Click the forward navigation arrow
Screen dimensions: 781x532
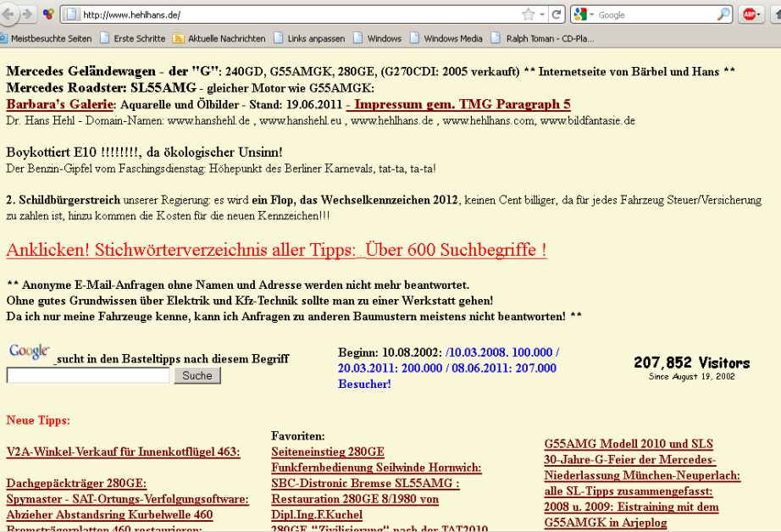(x=28, y=14)
